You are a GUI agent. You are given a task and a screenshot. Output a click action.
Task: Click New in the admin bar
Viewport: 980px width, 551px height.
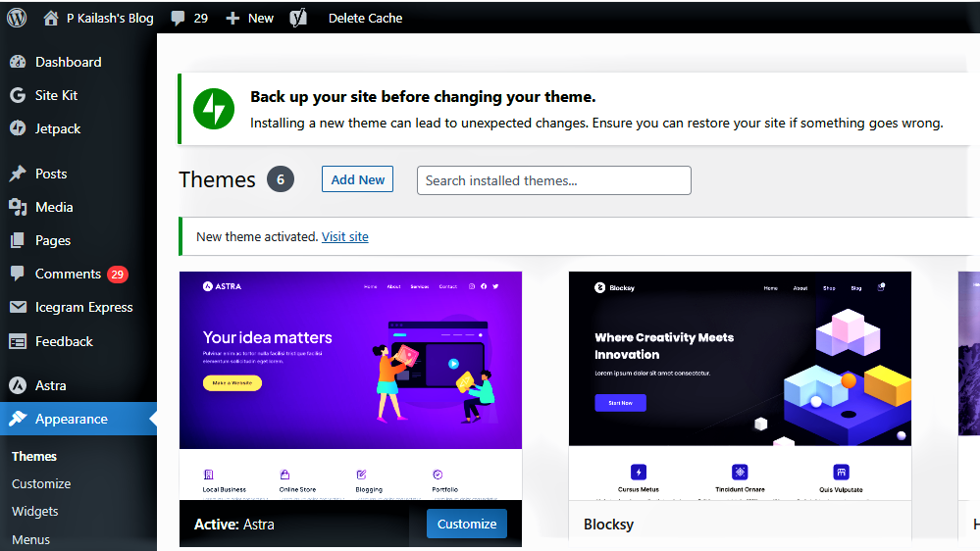click(261, 18)
